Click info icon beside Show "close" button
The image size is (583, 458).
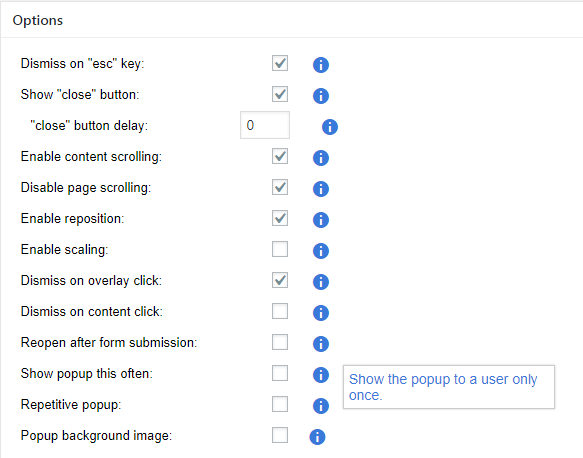tap(321, 96)
